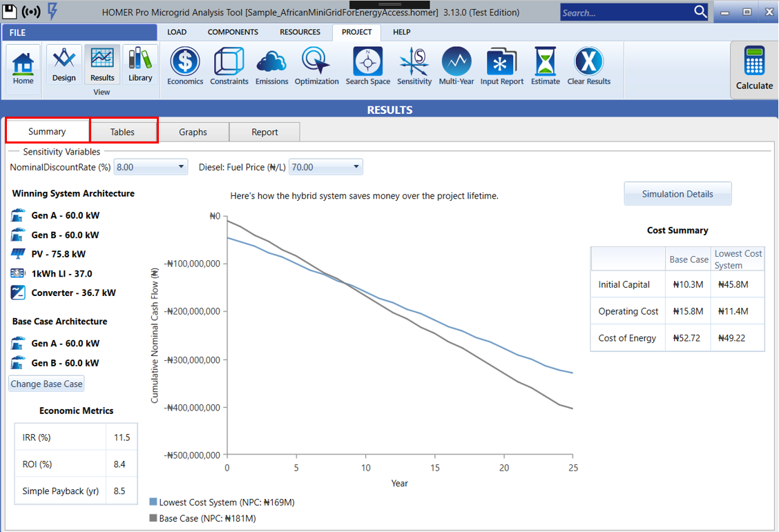
Task: Click into the Search input field
Action: tap(625, 12)
